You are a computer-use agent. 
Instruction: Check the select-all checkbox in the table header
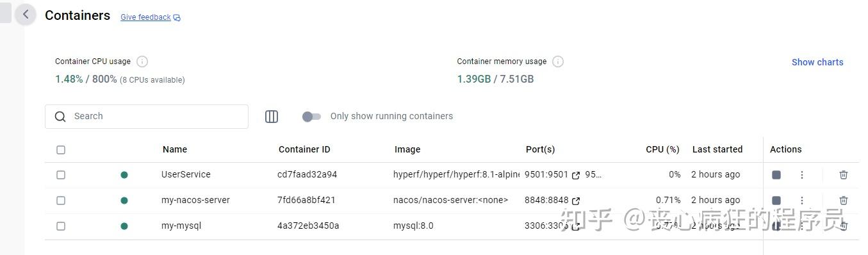pos(61,150)
